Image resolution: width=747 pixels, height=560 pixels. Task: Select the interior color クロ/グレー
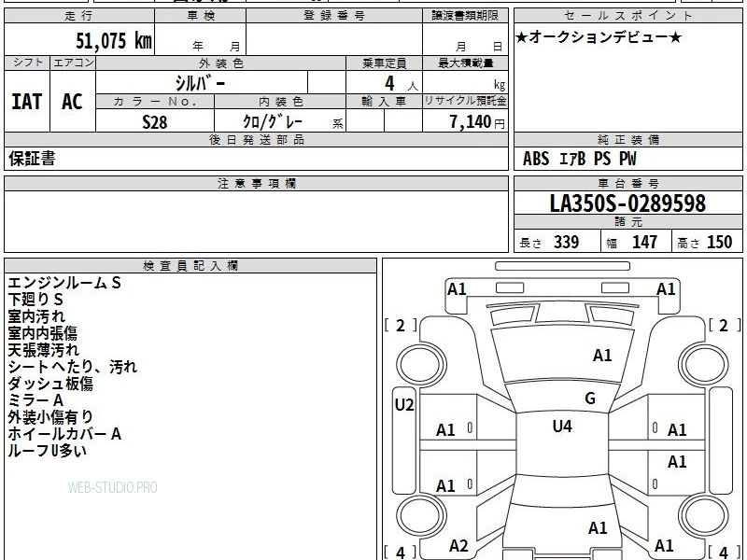[273, 121]
